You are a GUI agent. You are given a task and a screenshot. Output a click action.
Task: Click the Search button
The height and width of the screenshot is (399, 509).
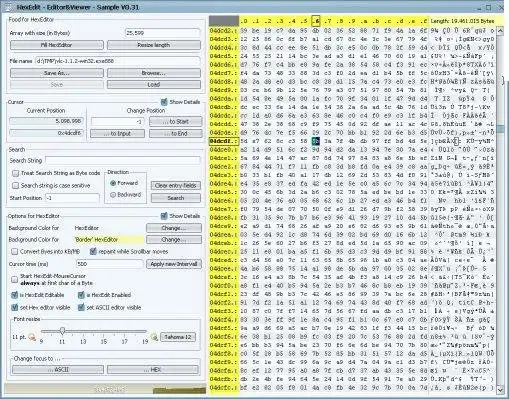tap(176, 198)
